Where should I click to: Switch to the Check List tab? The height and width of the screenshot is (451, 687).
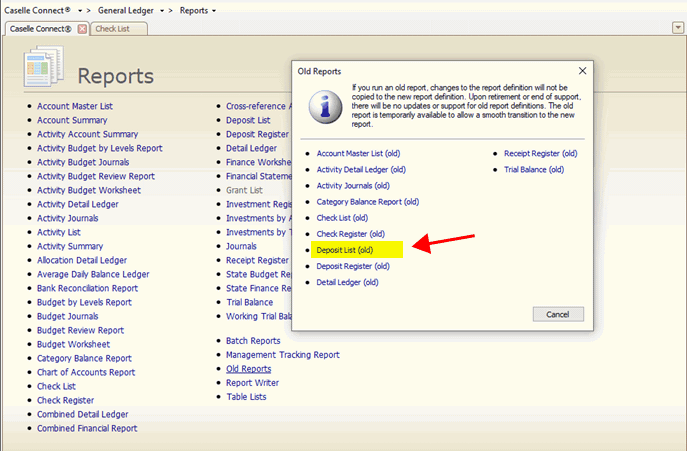112,29
